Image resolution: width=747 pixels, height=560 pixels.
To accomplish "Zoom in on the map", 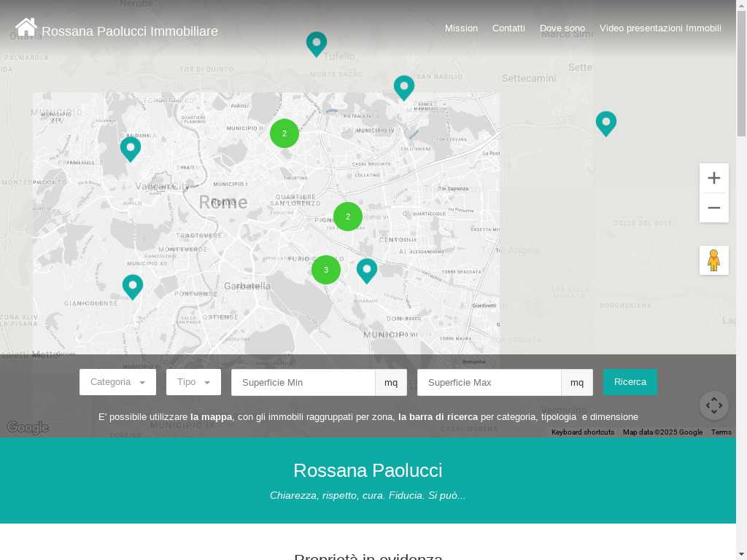I will point(713,178).
